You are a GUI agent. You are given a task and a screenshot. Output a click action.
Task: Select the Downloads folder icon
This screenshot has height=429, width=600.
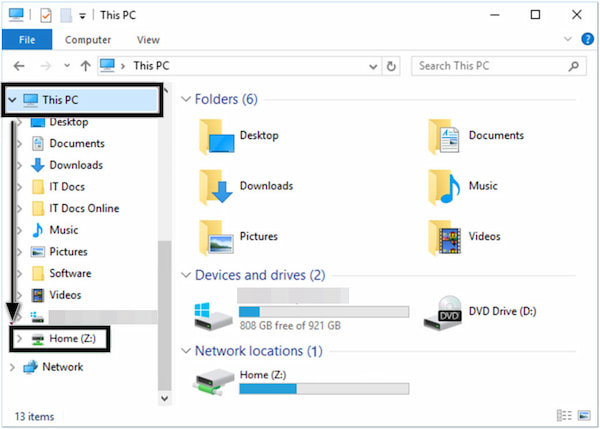[216, 187]
